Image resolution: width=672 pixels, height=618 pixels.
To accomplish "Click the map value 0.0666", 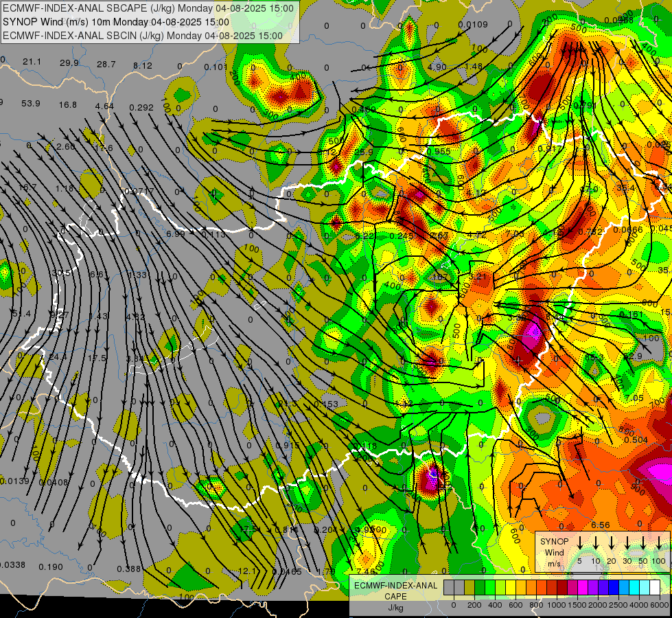I will [x=628, y=229].
